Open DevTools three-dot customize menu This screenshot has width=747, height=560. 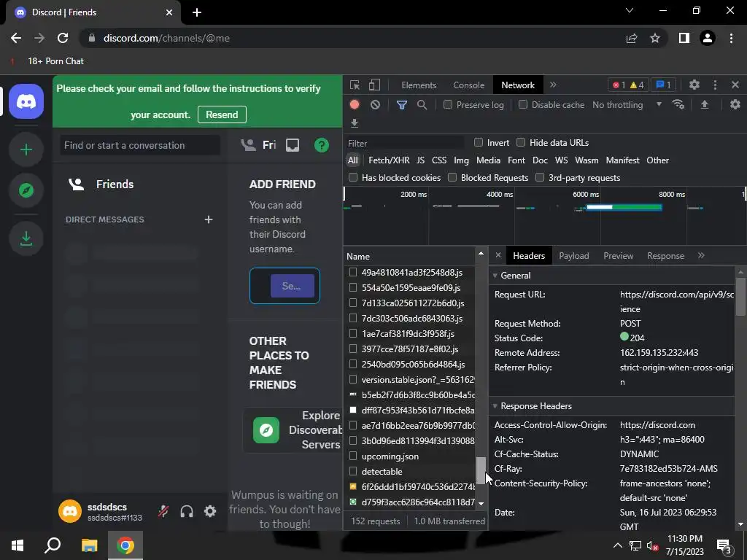(715, 85)
